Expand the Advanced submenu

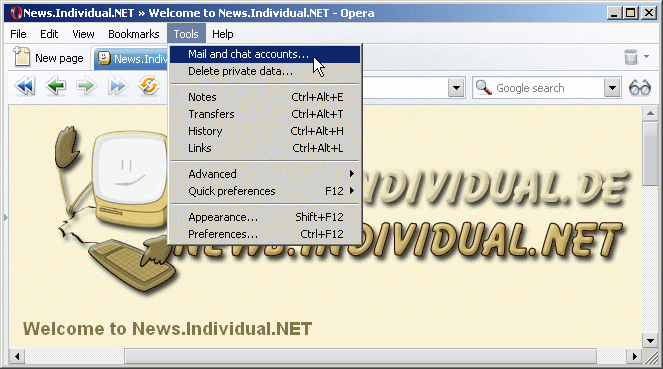[x=265, y=174]
